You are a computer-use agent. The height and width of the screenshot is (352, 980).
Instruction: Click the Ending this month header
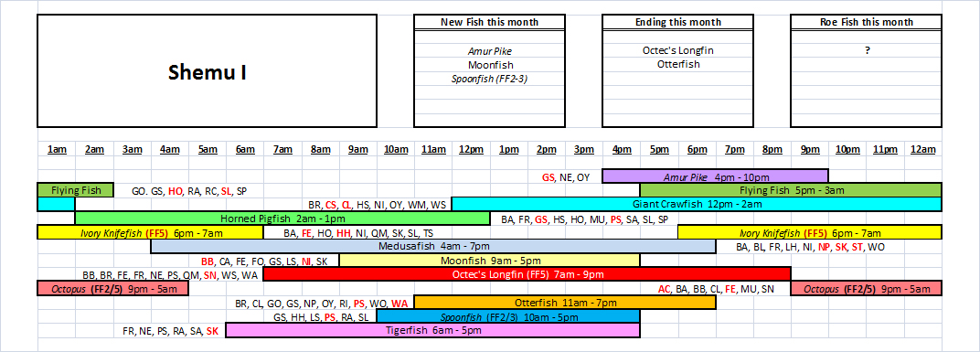[x=677, y=23]
